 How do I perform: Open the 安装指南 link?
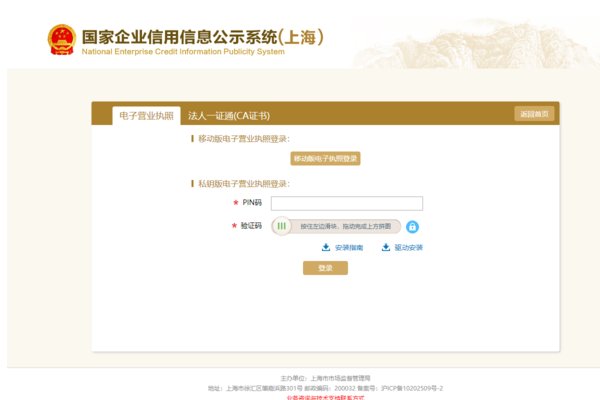pyautogui.click(x=349, y=248)
